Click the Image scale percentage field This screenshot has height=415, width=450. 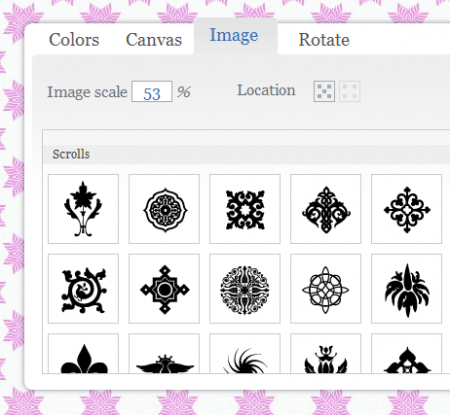click(x=152, y=92)
